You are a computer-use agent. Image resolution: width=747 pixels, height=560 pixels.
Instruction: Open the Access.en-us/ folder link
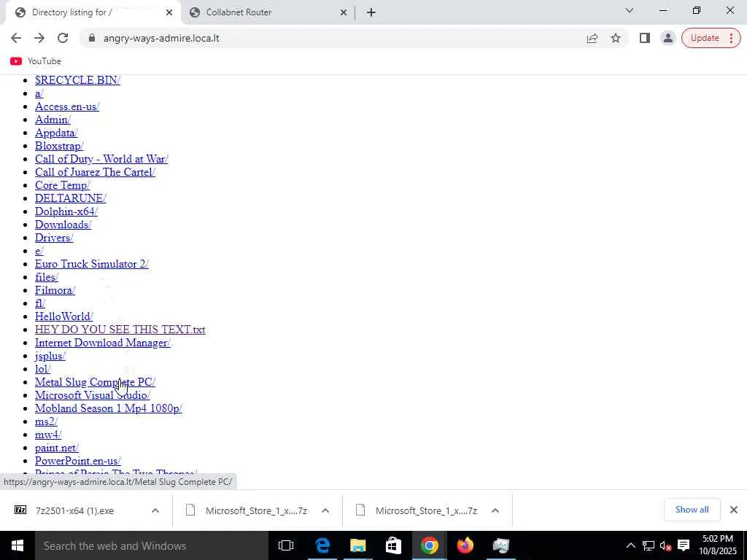point(67,106)
